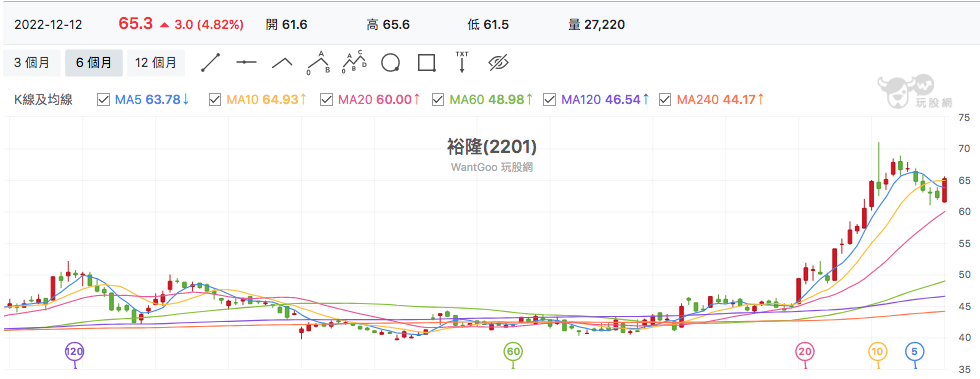Switch chart range to 3 個月

(31, 63)
